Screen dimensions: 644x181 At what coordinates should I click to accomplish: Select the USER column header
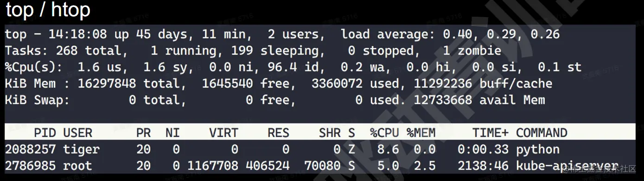click(x=77, y=133)
